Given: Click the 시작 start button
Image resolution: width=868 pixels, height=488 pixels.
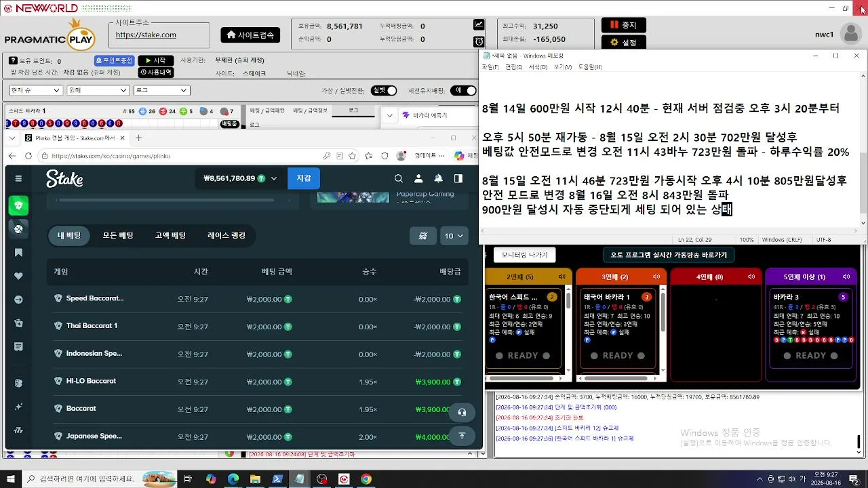Looking at the screenshot, I should point(156,61).
